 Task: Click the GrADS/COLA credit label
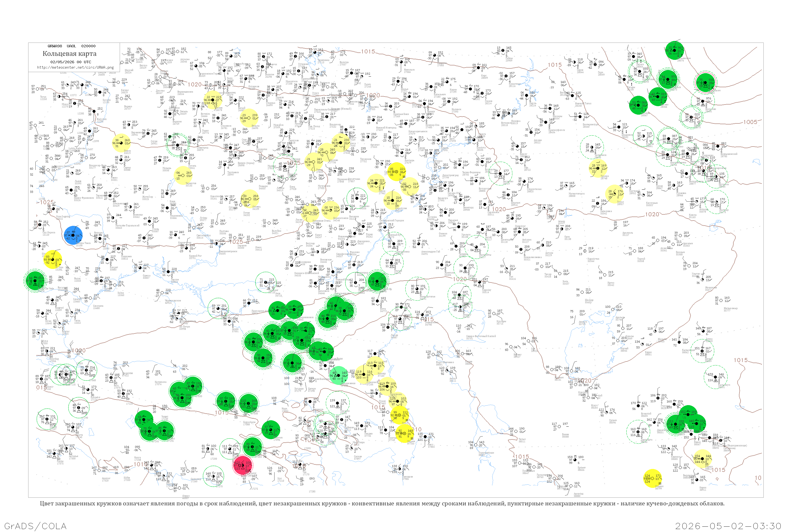tap(35, 526)
